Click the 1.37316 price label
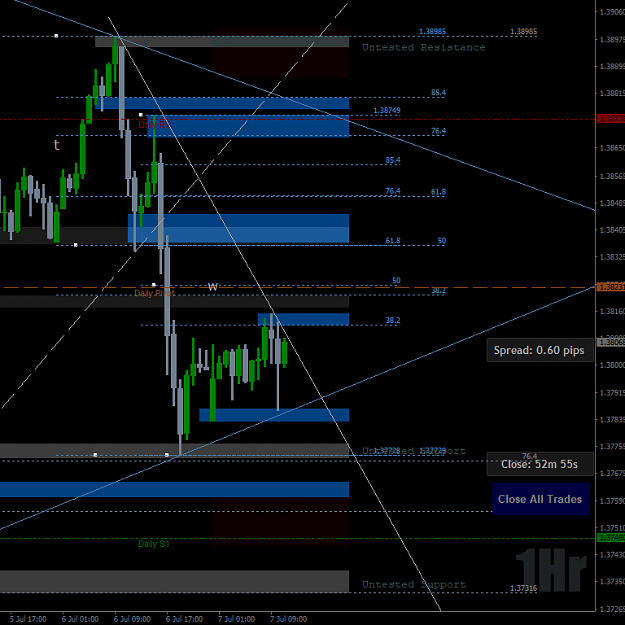Screen dimensions: 625x625 click(523, 588)
